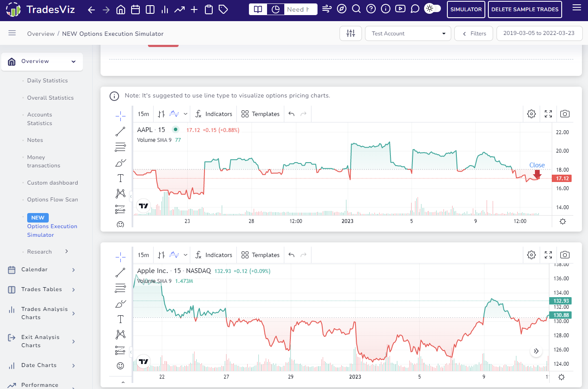Open Accounts Statistics in sidebar

(x=40, y=119)
